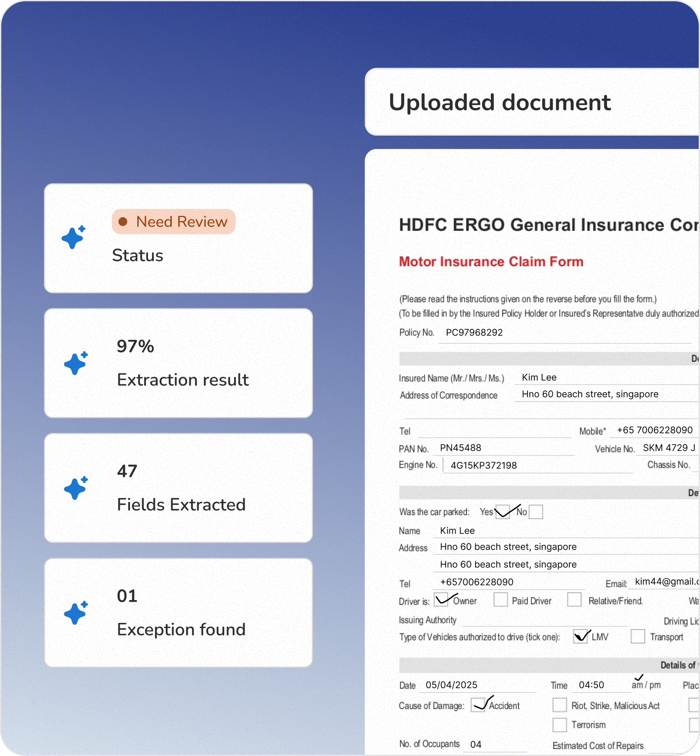Click the Need Review status badge

[173, 222]
